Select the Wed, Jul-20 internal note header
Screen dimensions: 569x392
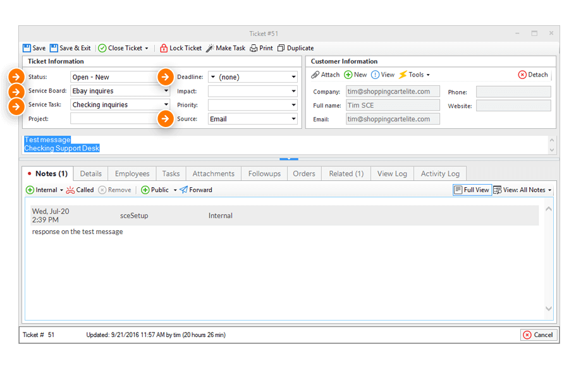coord(285,216)
